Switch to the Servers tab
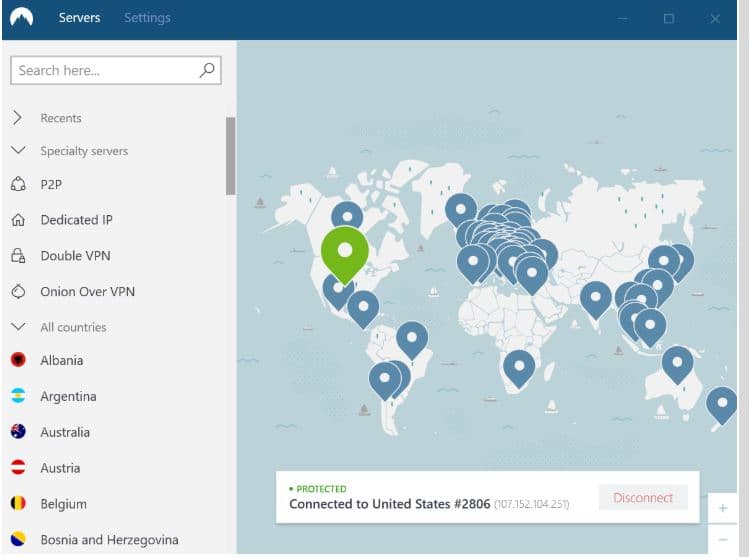The width and height of the screenshot is (750, 557). (80, 18)
